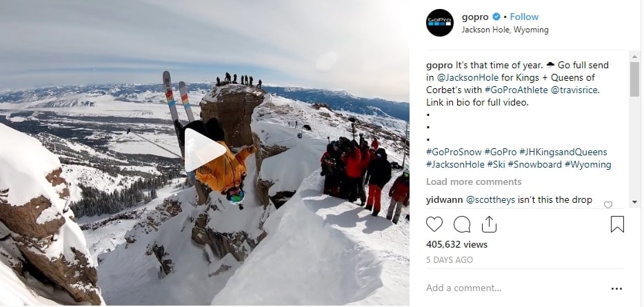Click the comments scrollbar down arrow
This screenshot has height=307, width=644.
[634, 202]
